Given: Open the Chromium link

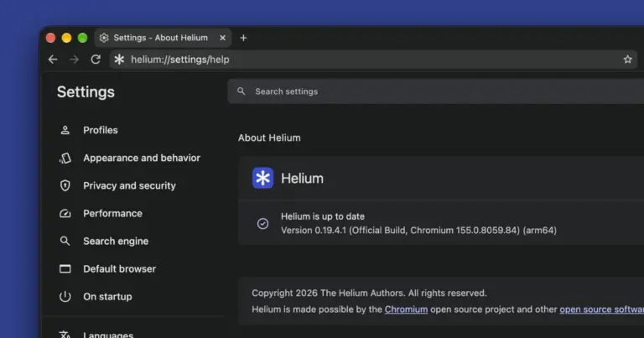Looking at the screenshot, I should (x=406, y=309).
